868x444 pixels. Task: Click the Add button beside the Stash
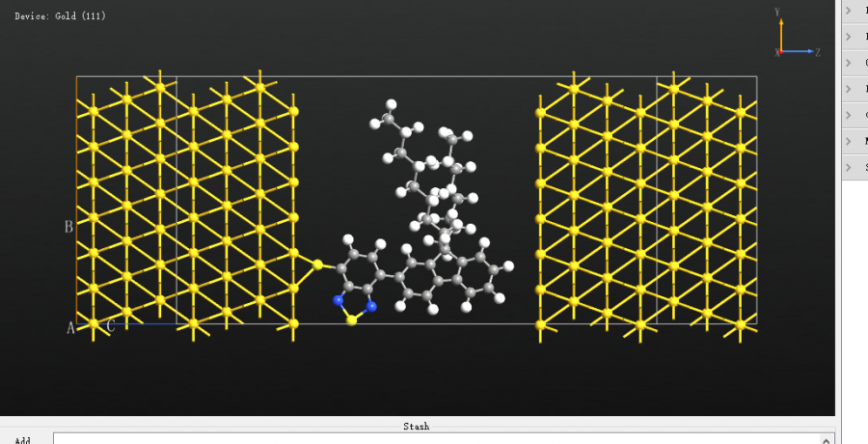[x=23, y=440]
